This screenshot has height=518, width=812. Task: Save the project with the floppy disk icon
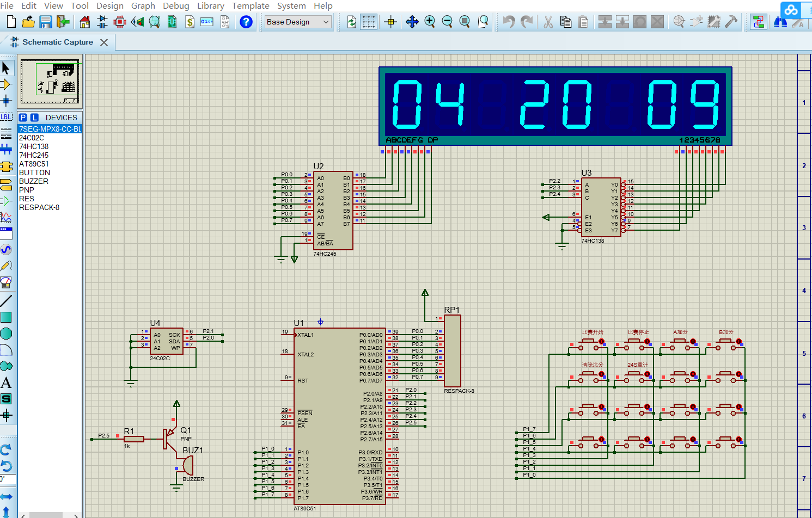coord(46,22)
